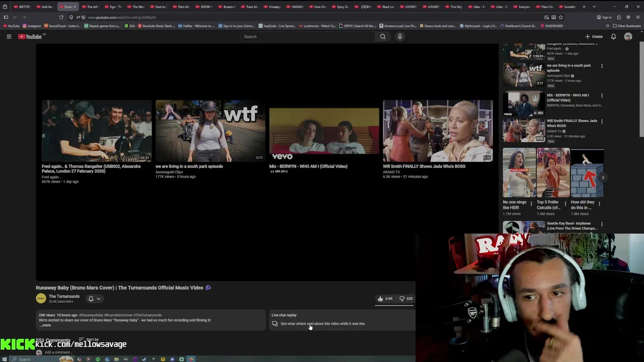Like the video with thumbs up
The width and height of the screenshot is (644, 362).
coord(385,299)
